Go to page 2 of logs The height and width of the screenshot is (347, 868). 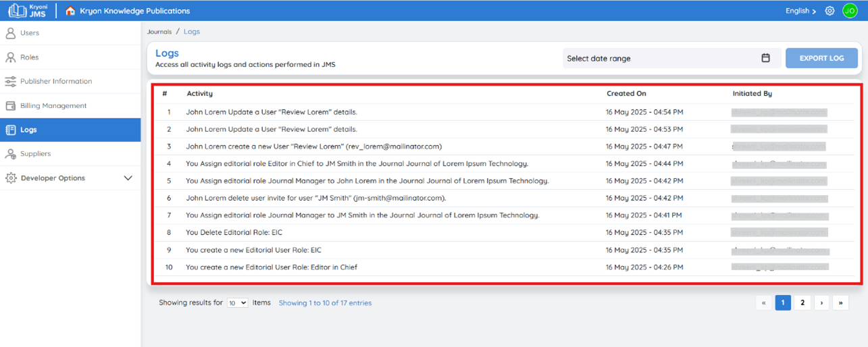pos(802,303)
